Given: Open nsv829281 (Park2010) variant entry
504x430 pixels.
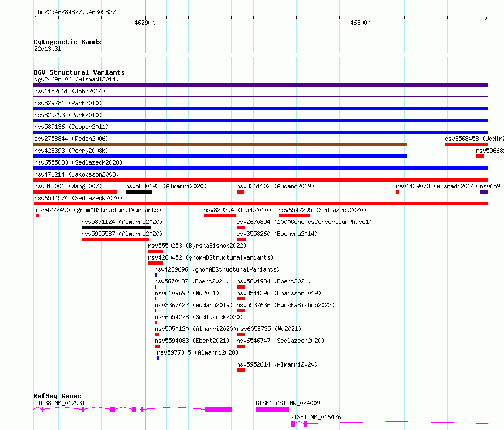Looking at the screenshot, I should tap(68, 103).
